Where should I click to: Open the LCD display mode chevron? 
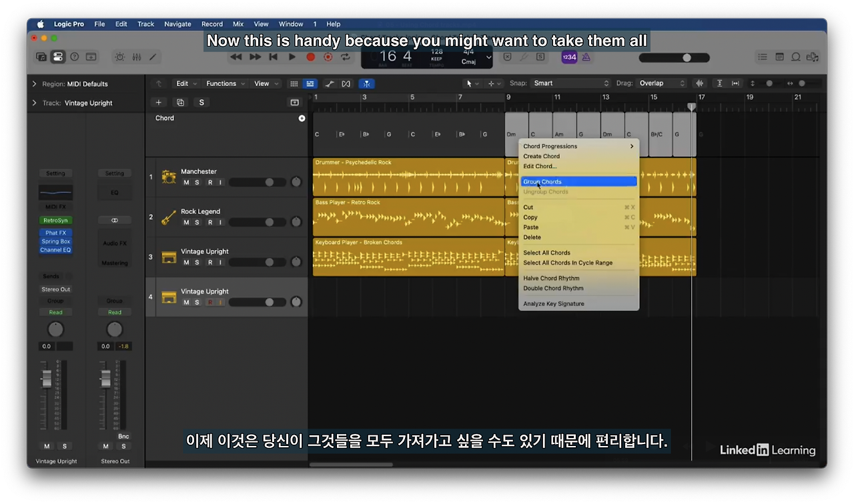(x=488, y=57)
